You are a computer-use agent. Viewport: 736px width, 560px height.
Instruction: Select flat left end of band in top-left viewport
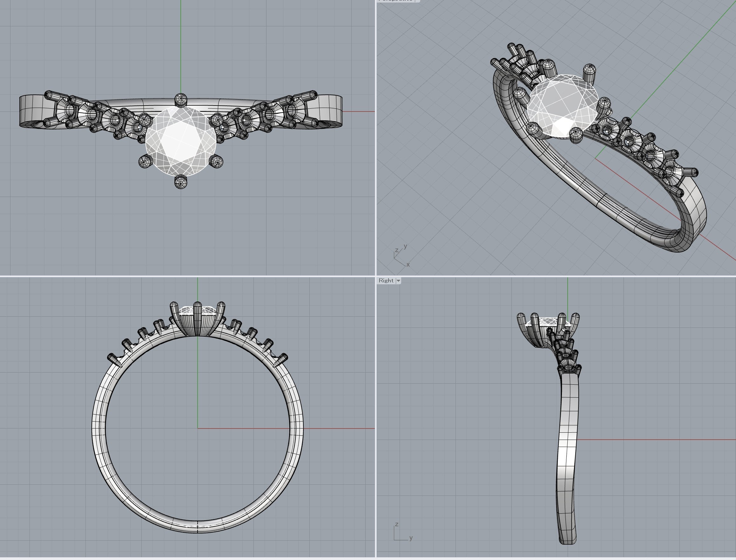click(32, 108)
